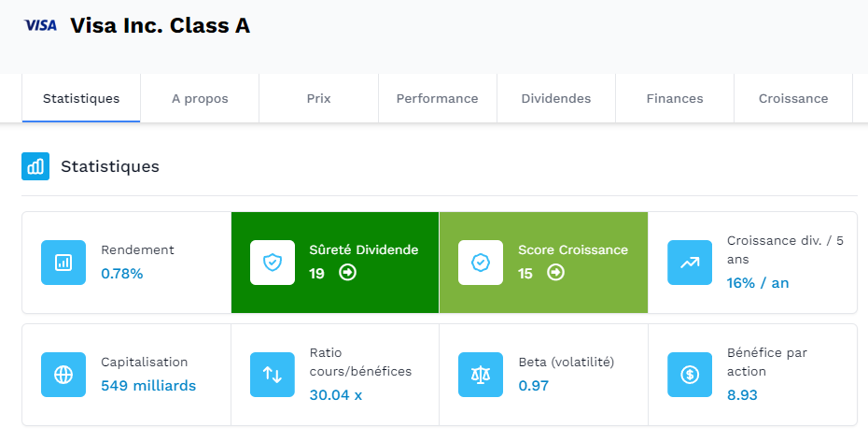The height and width of the screenshot is (441, 868).
Task: Click the Capitalisation label
Action: click(144, 362)
